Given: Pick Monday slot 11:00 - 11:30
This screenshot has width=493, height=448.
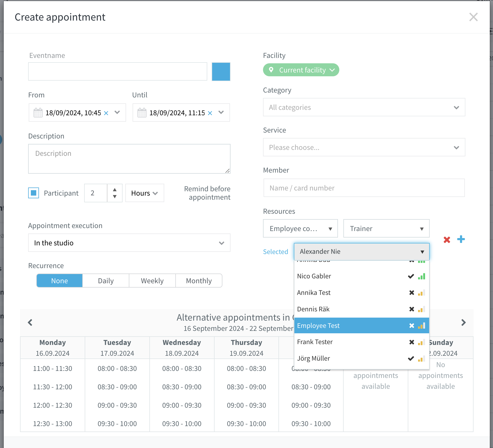Looking at the screenshot, I should (52, 368).
